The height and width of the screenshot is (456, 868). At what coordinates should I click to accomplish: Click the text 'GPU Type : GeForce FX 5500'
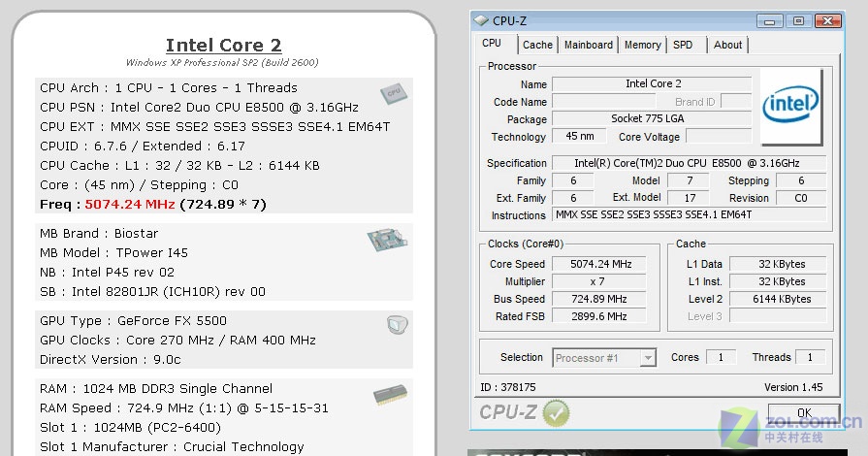(134, 321)
